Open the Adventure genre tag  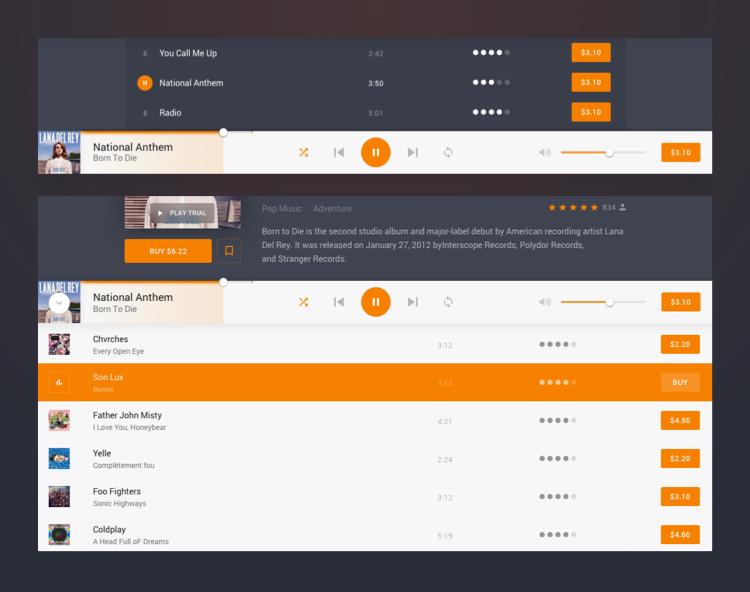332,209
